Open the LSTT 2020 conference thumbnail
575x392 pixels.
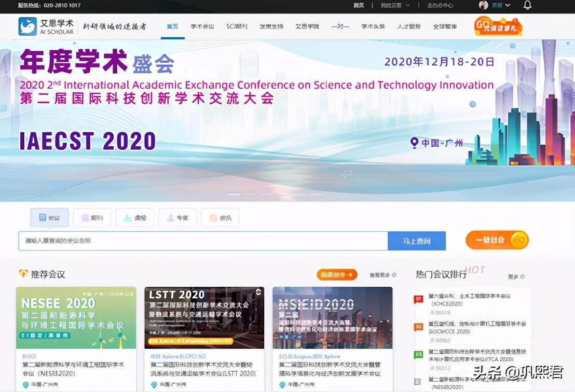pos(204,317)
